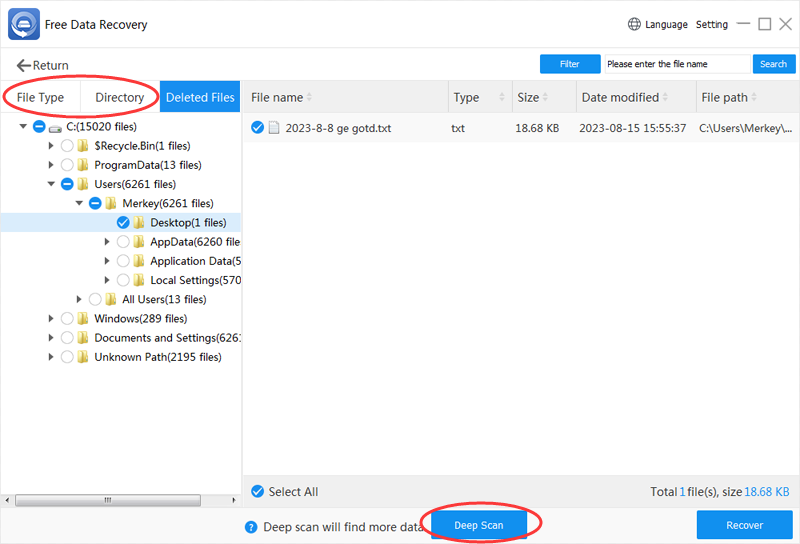Screen dimensions: 800x544
Task: Click the text file icon for 2023-8-8 ge gotd.txt
Action: point(273,128)
